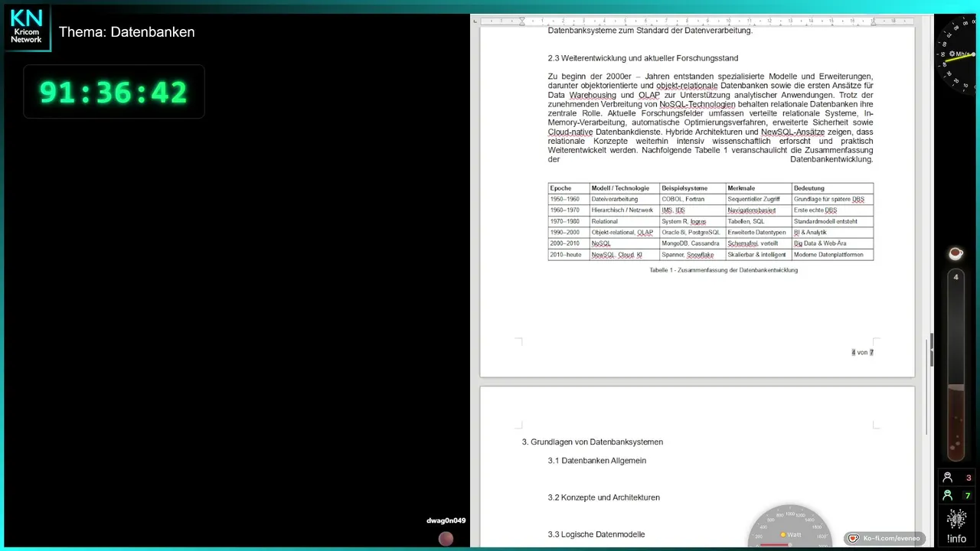
Task: Click the Tabelle 1 caption text
Action: pos(724,270)
